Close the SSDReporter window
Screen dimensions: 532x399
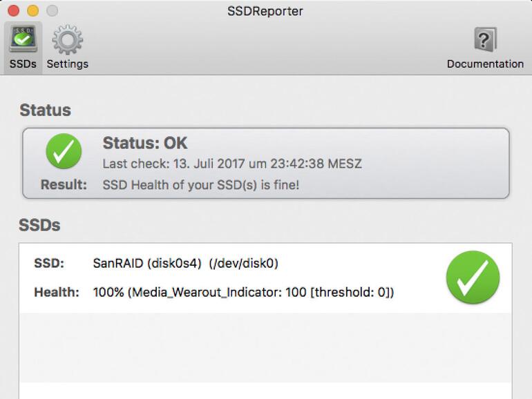tap(13, 11)
